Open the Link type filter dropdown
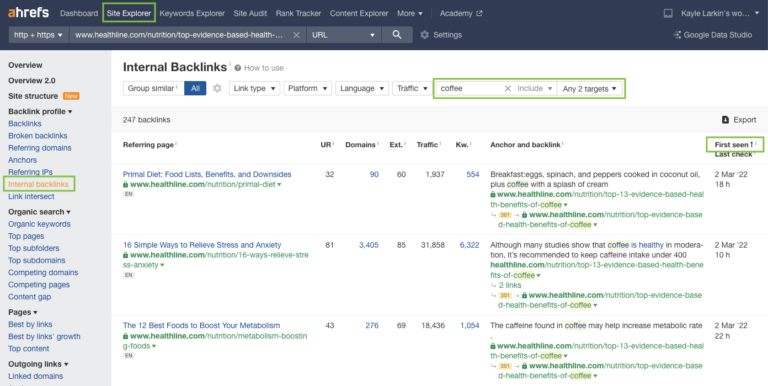This screenshot has height=386, width=768. coord(255,88)
